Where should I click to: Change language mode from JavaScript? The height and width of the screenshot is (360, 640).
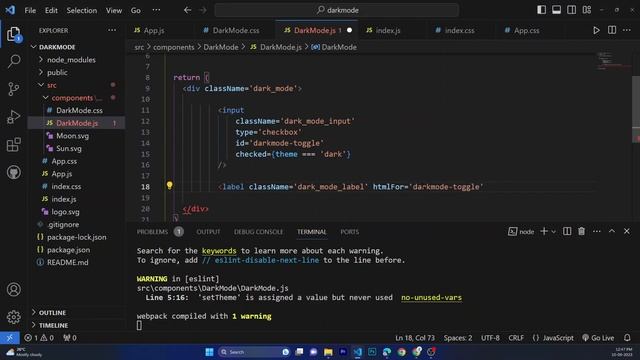click(x=558, y=338)
